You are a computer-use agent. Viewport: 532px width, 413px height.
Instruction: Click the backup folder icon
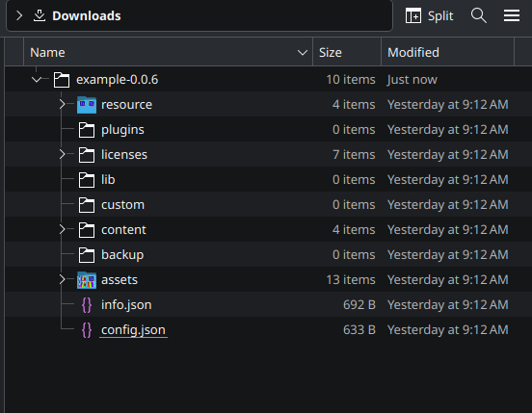(87, 255)
